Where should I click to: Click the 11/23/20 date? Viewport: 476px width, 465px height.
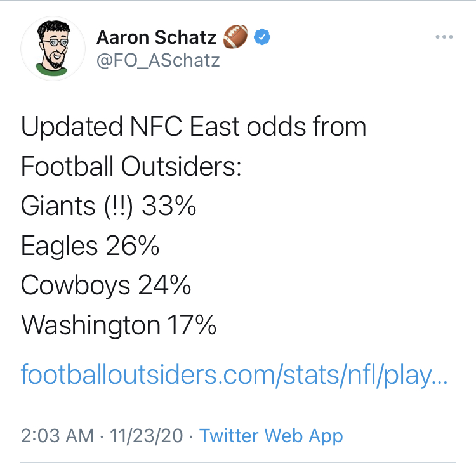coord(147,436)
